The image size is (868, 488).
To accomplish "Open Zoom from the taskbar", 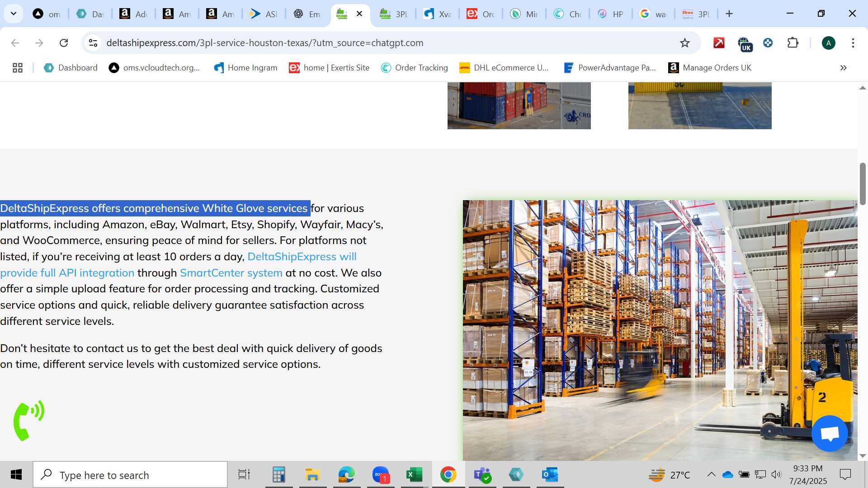I will click(381, 474).
